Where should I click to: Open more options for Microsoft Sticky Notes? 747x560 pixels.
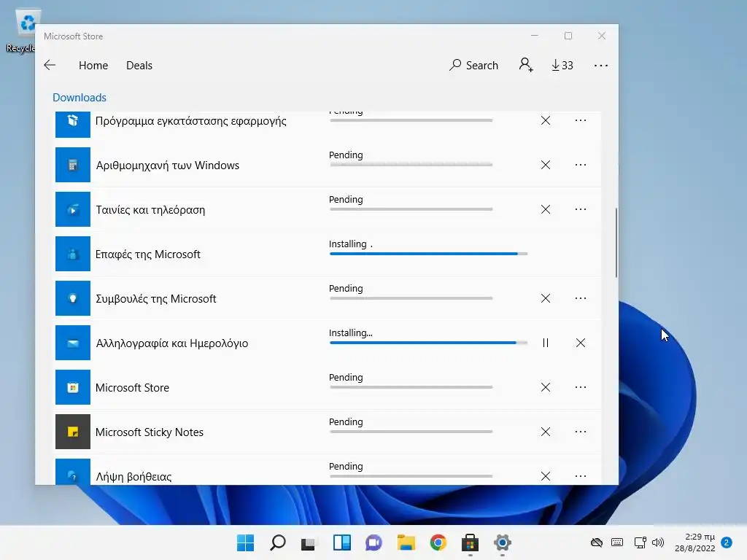pyautogui.click(x=580, y=432)
